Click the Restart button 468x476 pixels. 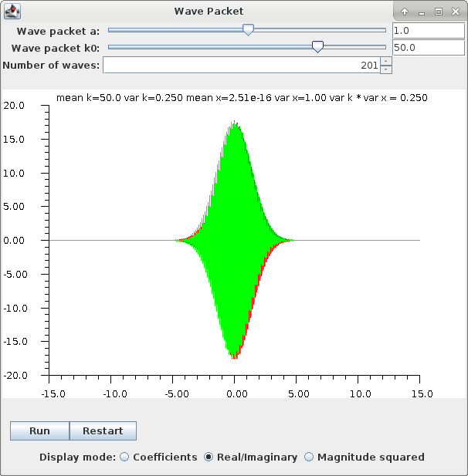coord(103,430)
